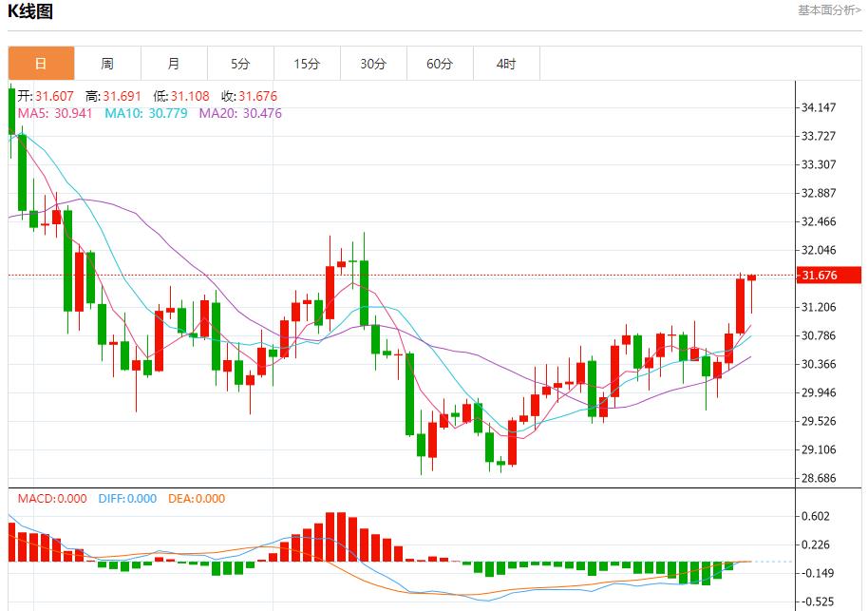Switch to the 周 weekly tab
The height and width of the screenshot is (611, 868).
point(107,64)
